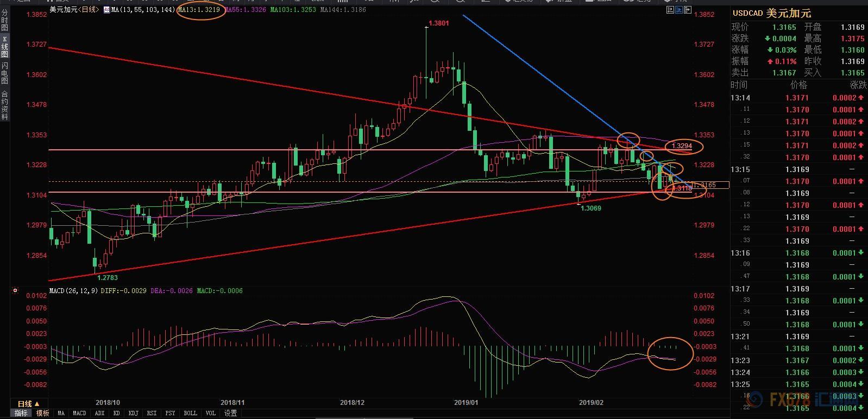Click the third chart layout icon with arrow

[688, 10]
